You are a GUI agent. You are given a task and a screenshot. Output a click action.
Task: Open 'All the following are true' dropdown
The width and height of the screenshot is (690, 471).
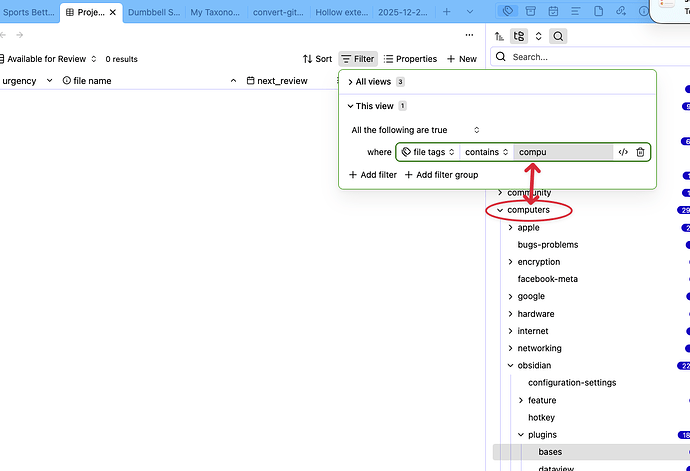point(415,130)
